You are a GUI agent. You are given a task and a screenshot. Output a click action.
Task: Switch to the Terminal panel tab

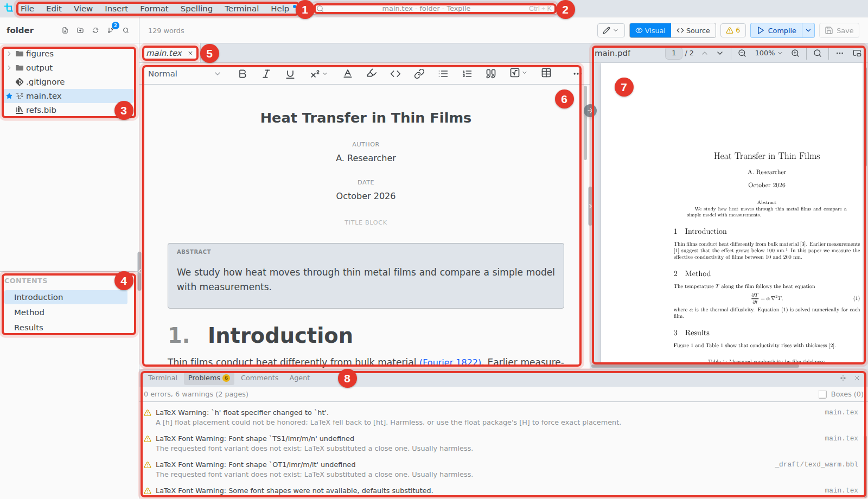(x=163, y=378)
